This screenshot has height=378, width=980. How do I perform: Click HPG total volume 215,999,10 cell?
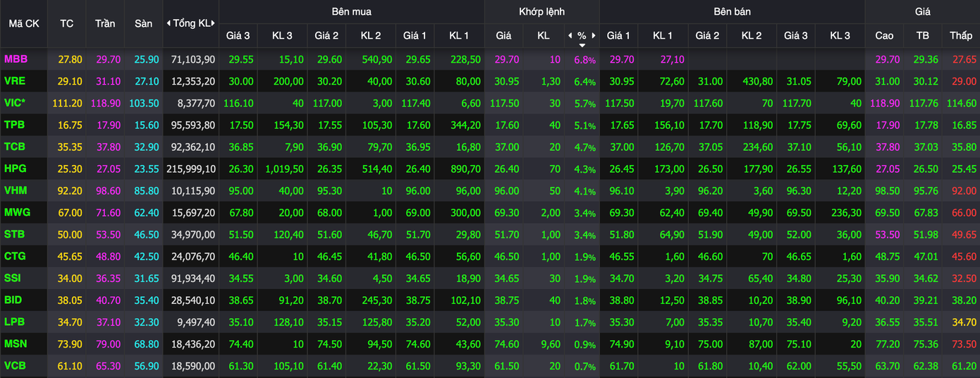click(192, 169)
